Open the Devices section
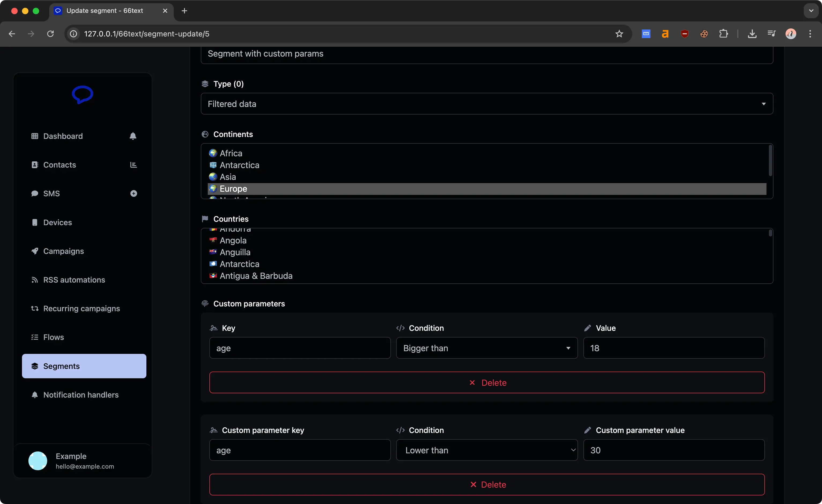This screenshot has height=504, width=822. 57,222
